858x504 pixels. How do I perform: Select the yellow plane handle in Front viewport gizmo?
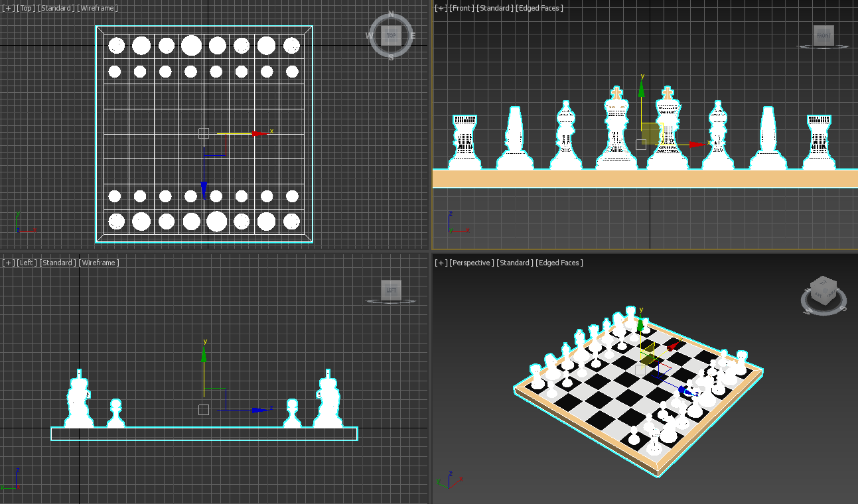(x=650, y=133)
